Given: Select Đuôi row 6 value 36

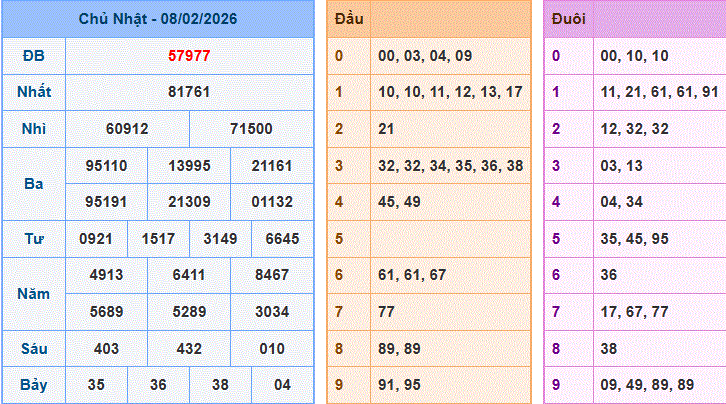Looking at the screenshot, I should tap(609, 275).
